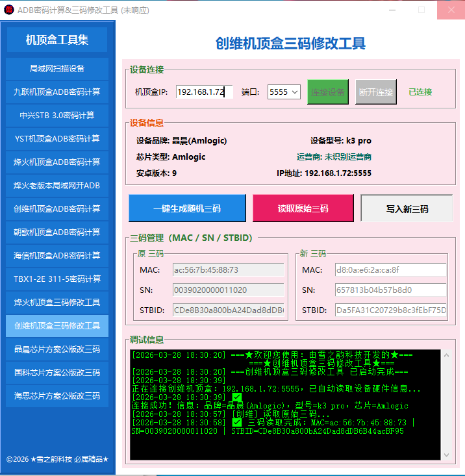Click the debug log output area
The image size is (465, 476).
coord(285,405)
